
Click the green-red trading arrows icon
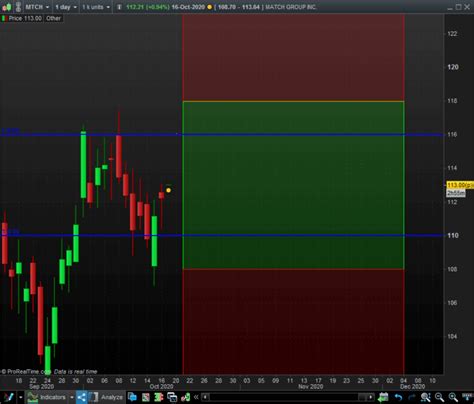[x=185, y=397]
